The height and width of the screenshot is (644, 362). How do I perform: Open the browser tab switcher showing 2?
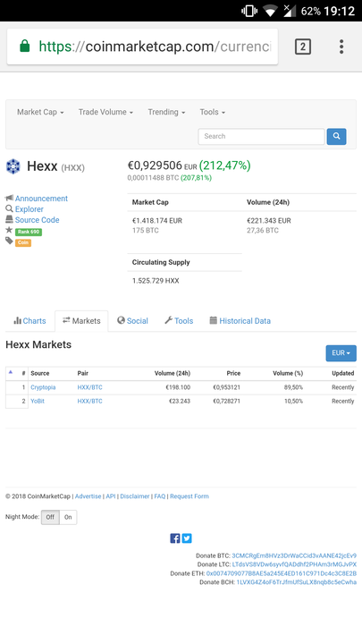click(x=303, y=47)
